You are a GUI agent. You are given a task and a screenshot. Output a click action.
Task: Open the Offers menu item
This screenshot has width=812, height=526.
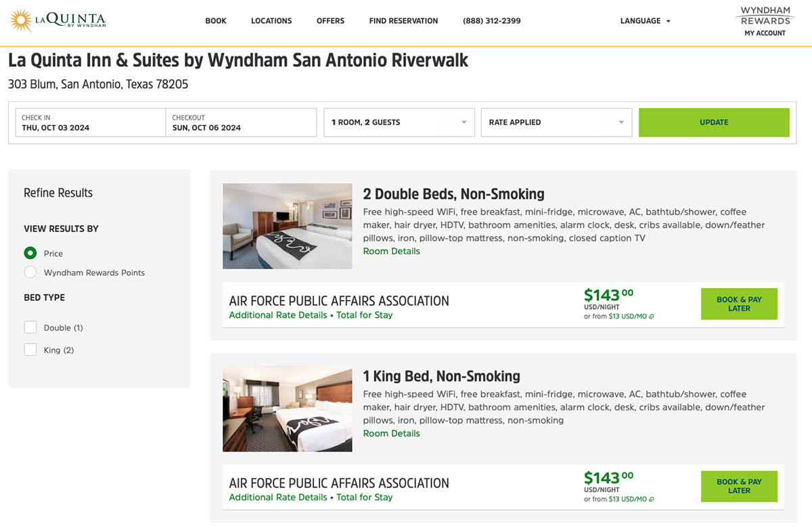pyautogui.click(x=330, y=21)
